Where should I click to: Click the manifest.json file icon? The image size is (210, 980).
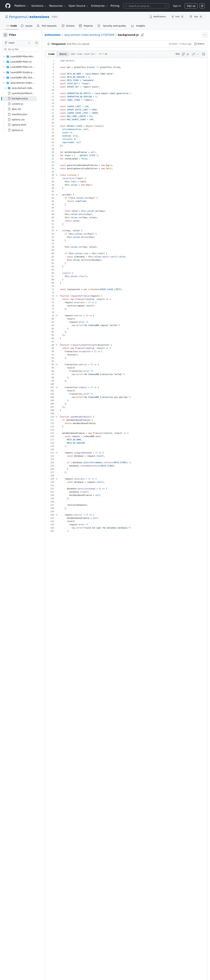coord(9,114)
